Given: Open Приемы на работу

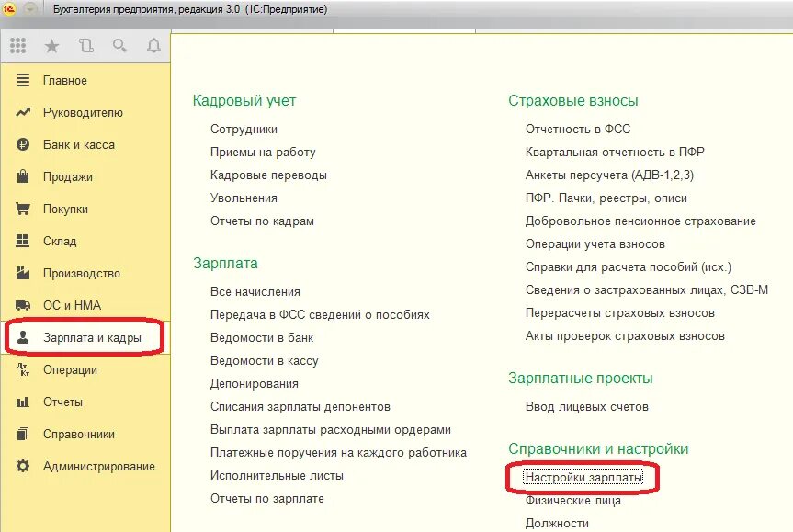Looking at the screenshot, I should click(263, 153).
